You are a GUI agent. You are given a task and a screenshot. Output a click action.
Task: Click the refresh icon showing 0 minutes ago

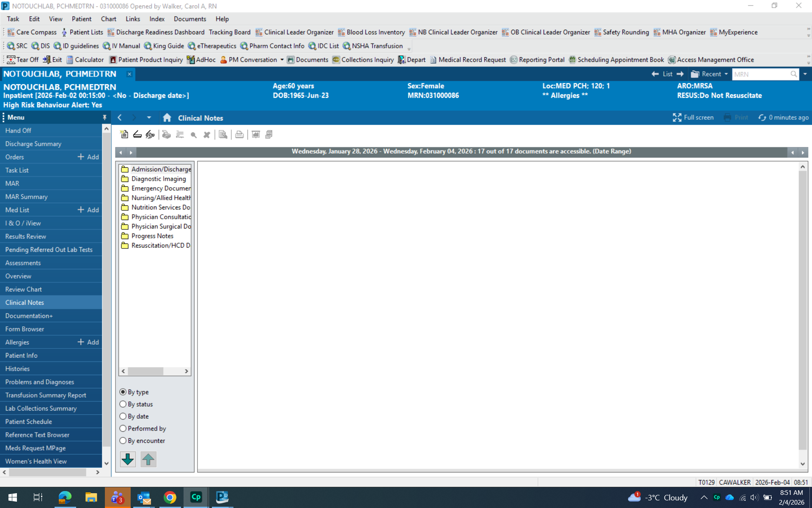(762, 118)
